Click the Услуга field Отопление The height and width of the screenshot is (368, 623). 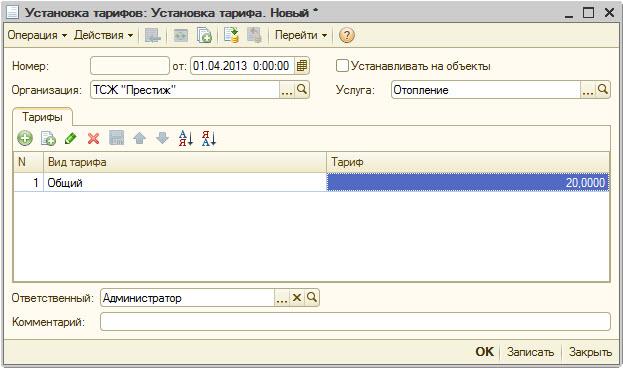point(486,90)
